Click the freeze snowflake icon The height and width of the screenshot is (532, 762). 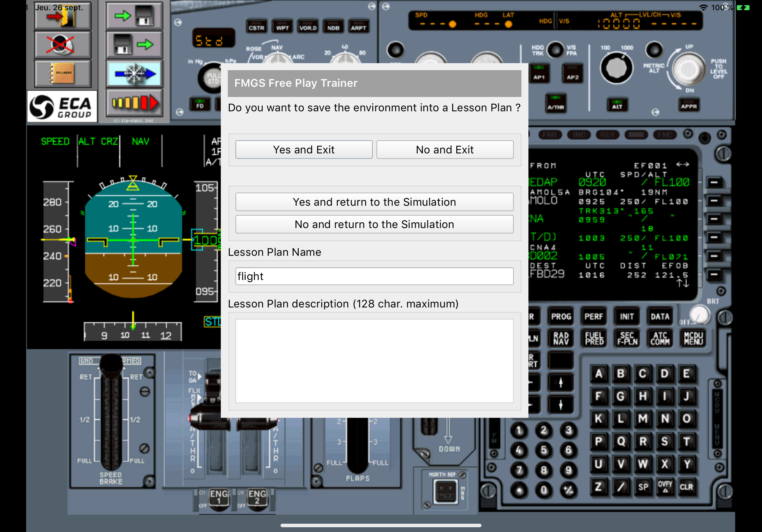click(134, 74)
